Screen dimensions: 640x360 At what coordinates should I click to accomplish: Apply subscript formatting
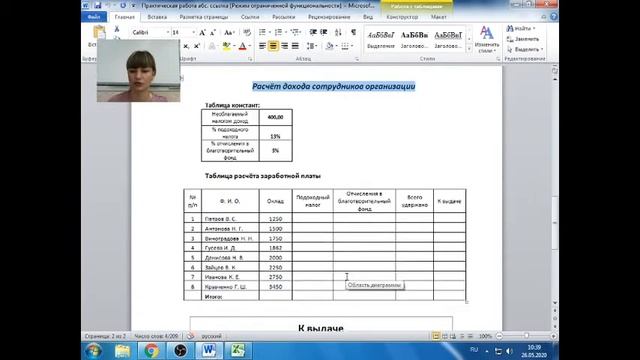186,47
